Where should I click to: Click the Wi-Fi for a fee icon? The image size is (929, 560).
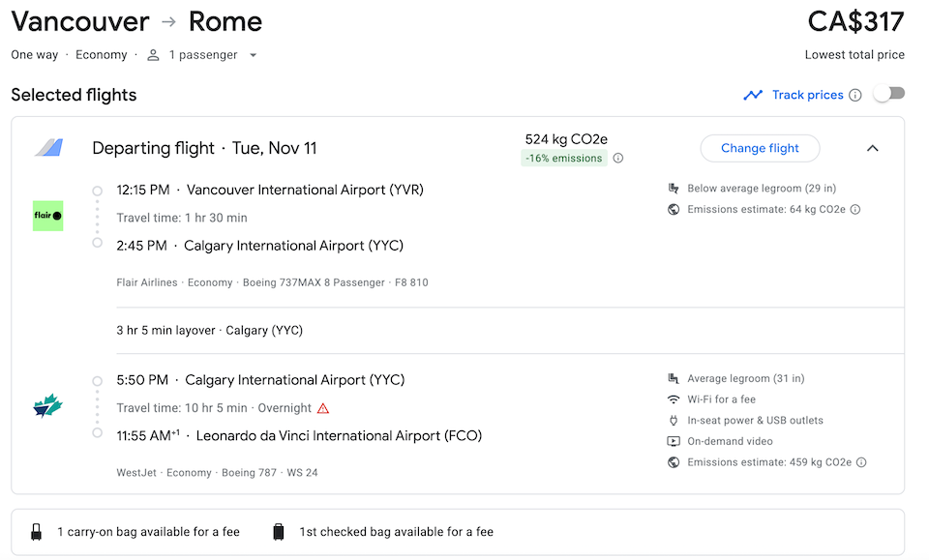click(674, 399)
